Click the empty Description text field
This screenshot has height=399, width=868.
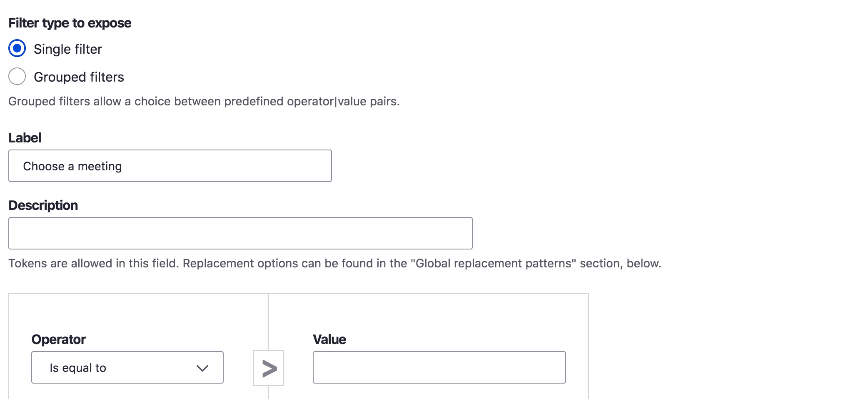click(240, 233)
